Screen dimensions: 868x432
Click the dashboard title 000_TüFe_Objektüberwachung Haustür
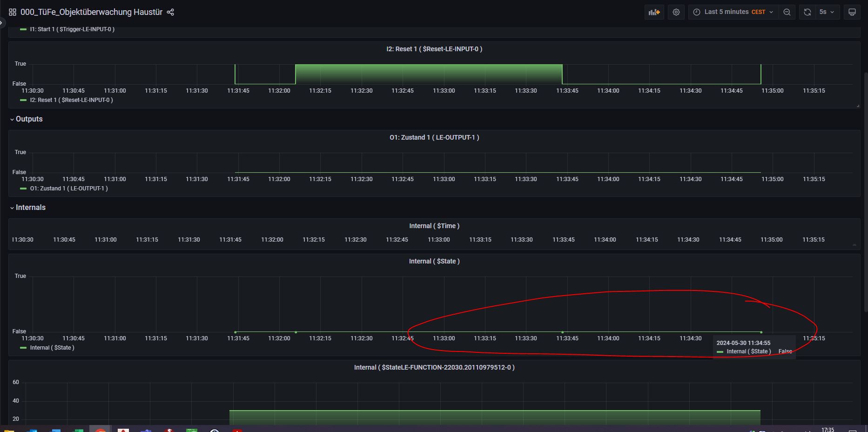pyautogui.click(x=91, y=12)
